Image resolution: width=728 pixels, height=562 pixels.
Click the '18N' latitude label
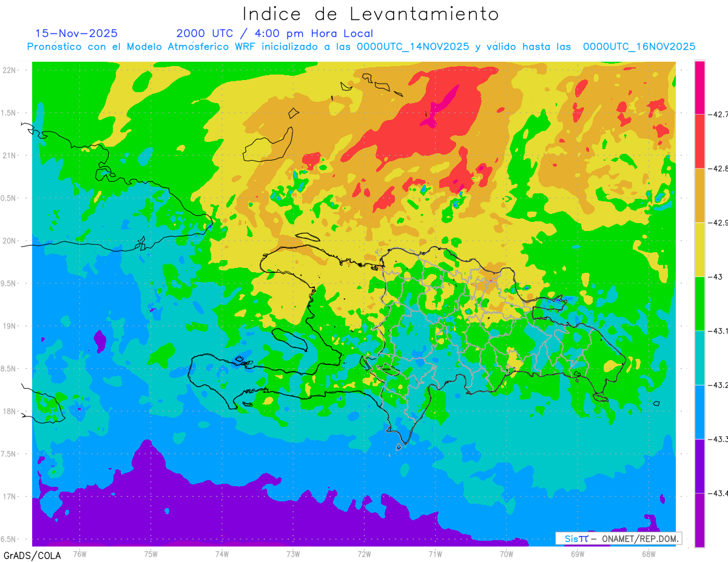(x=9, y=411)
